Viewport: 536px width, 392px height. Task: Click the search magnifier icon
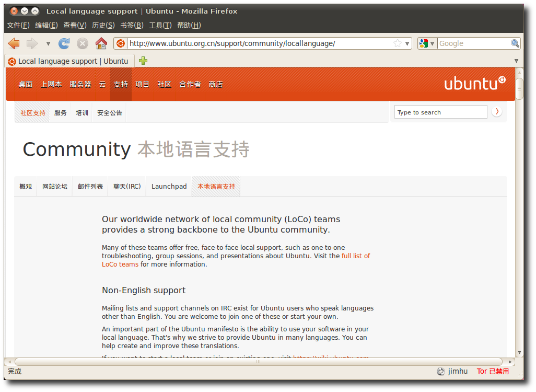coord(515,43)
